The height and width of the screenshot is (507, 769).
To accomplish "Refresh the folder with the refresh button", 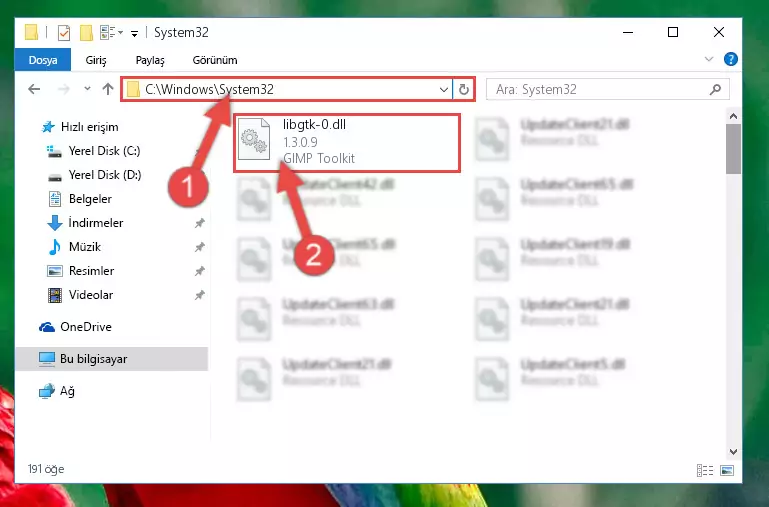I will click(x=463, y=90).
